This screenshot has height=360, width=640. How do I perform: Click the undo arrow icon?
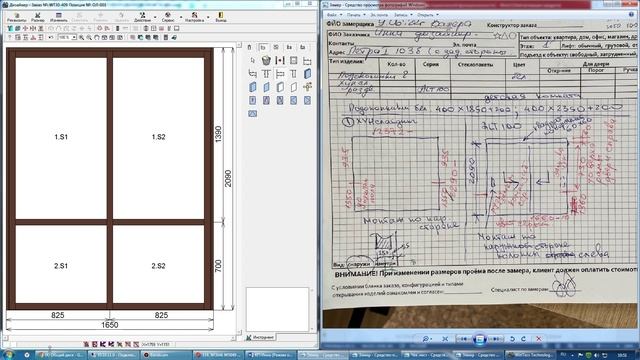(51, 37)
